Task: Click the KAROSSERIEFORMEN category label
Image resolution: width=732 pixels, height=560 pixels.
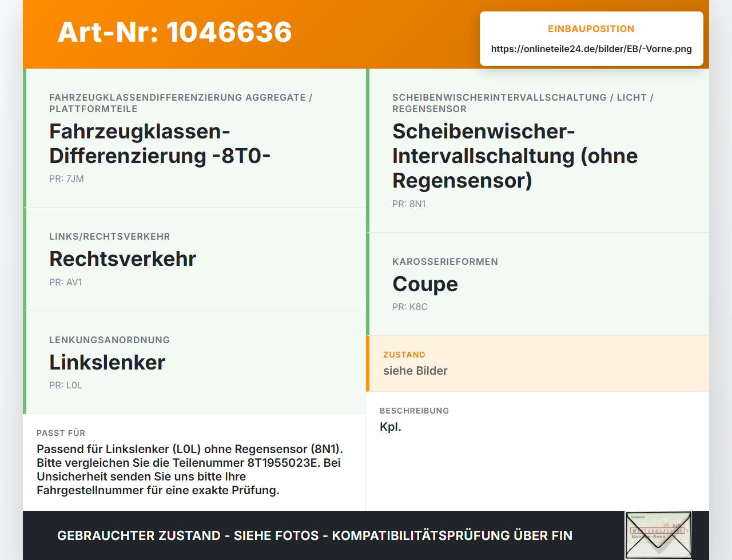Action: 445,261
